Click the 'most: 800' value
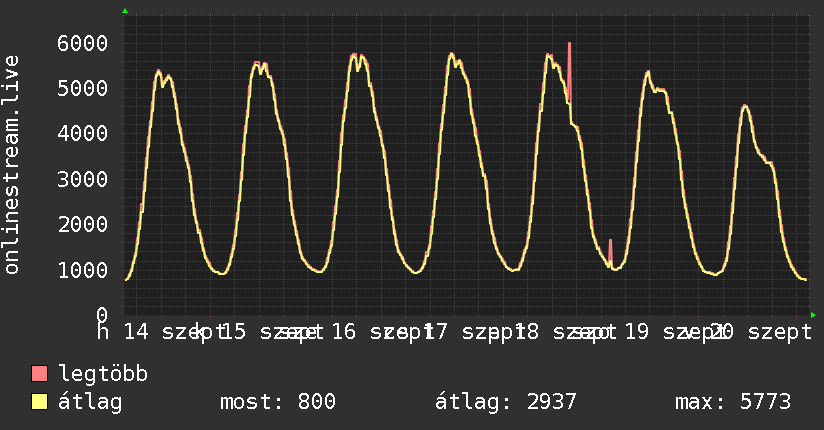Viewport: 824px width, 430px height. (x=277, y=402)
